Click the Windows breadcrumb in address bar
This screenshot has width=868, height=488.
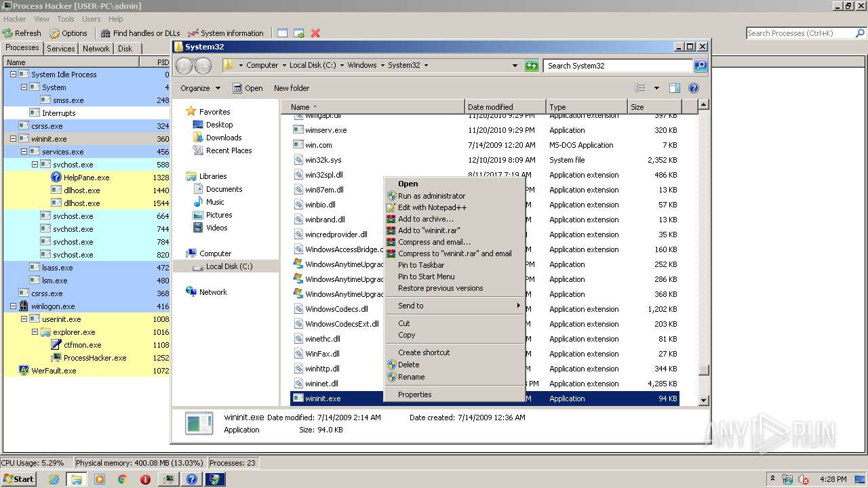tap(362, 66)
